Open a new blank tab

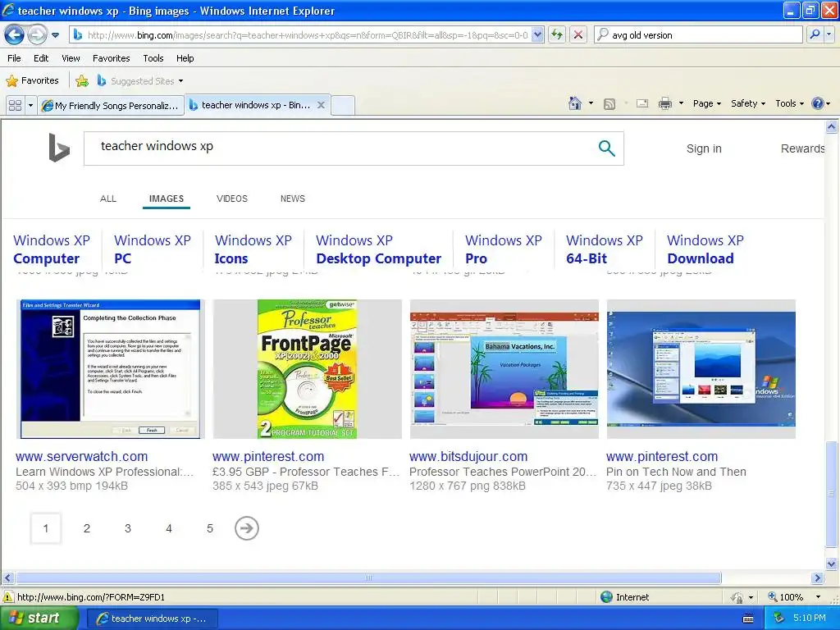point(343,106)
